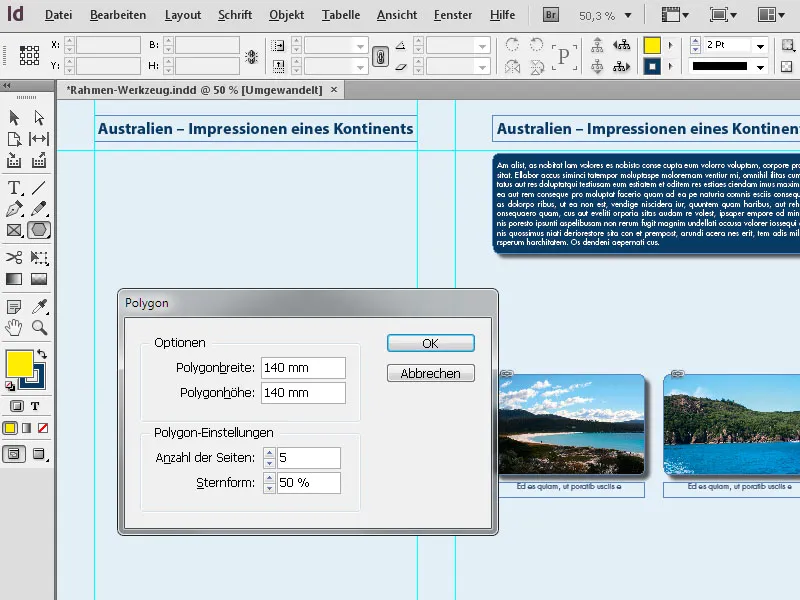Click OK in Polygon dialog
The image size is (800, 600).
pyautogui.click(x=431, y=343)
